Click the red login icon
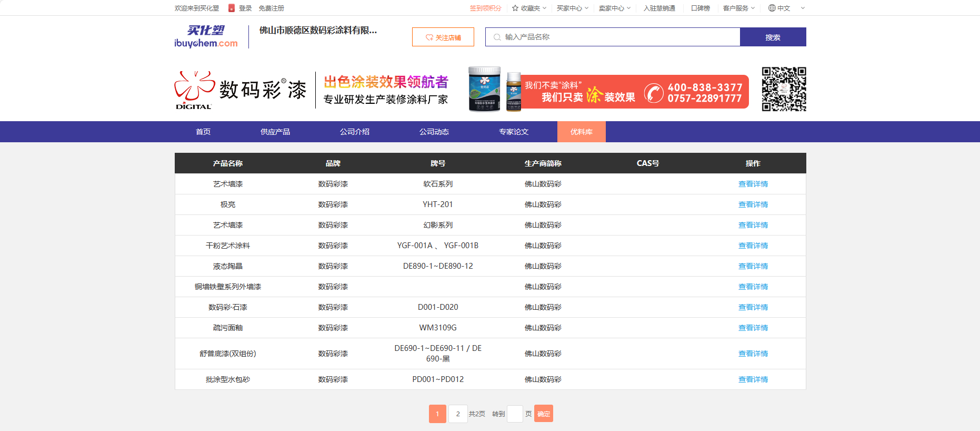This screenshot has width=980, height=431. (232, 8)
